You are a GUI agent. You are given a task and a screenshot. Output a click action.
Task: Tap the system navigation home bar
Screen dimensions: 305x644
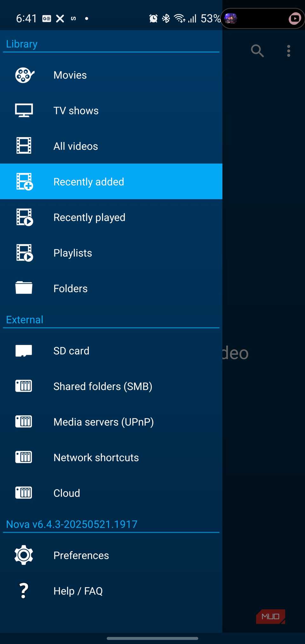point(152,638)
